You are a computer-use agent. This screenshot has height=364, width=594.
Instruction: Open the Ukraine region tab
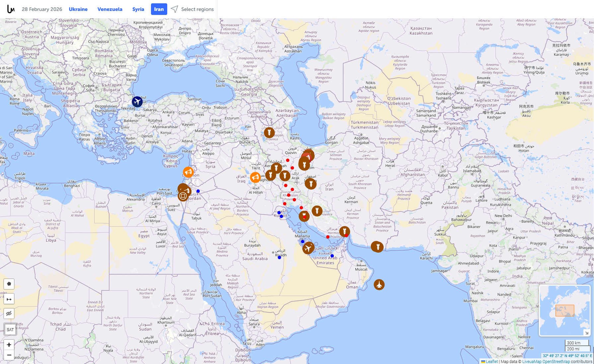tap(78, 9)
